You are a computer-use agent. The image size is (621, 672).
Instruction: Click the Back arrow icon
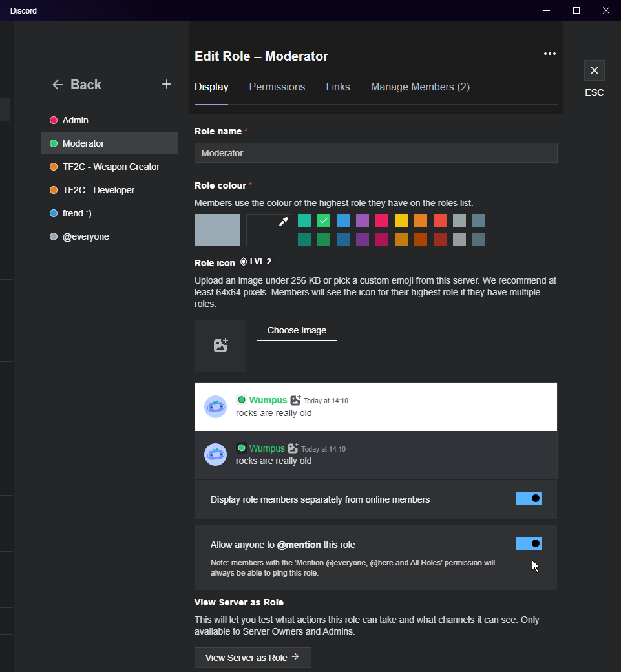tap(58, 85)
